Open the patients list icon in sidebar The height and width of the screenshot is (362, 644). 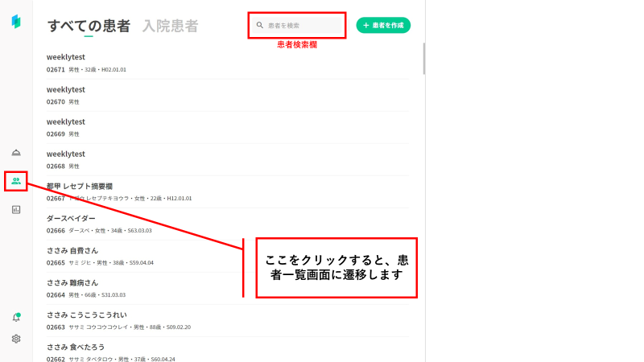coord(16,181)
